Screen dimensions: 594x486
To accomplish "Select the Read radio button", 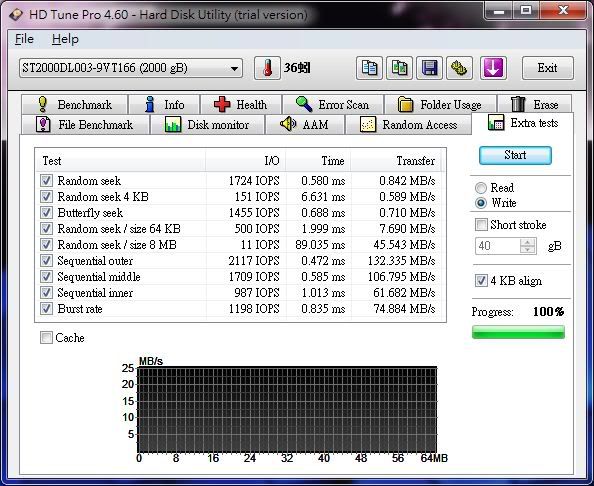I will [x=481, y=188].
